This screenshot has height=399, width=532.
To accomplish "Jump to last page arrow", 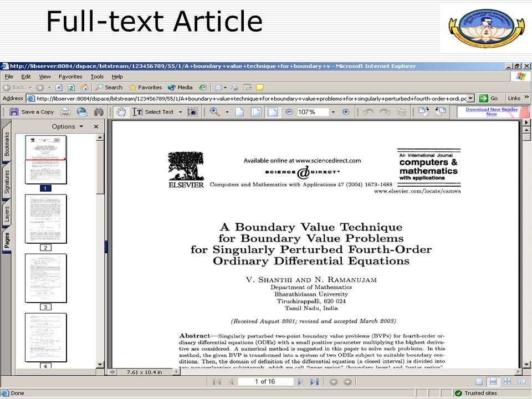I will coord(314,382).
